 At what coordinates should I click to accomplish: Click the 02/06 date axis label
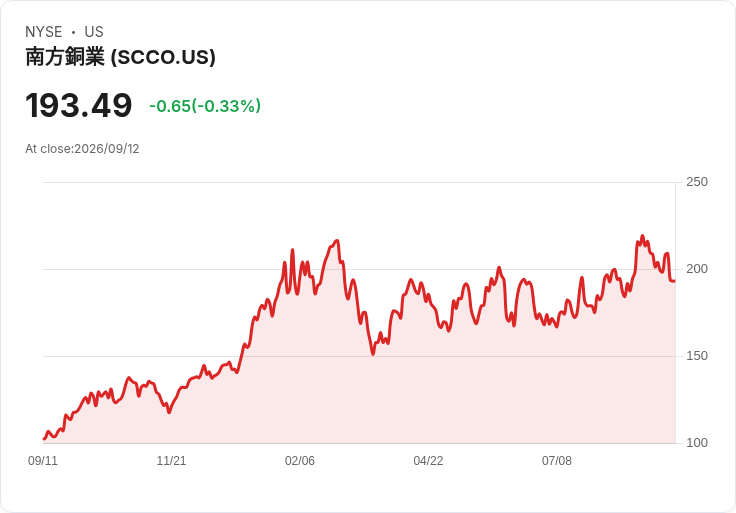299,461
